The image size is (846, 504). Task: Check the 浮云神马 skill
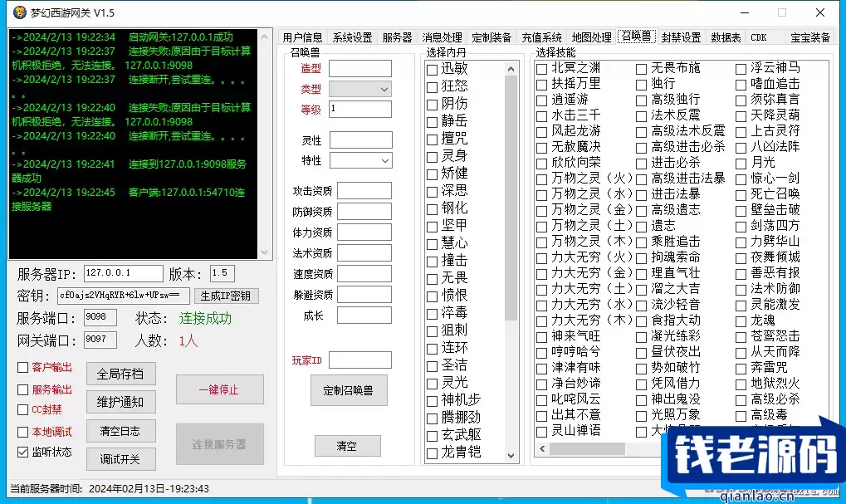(x=741, y=69)
